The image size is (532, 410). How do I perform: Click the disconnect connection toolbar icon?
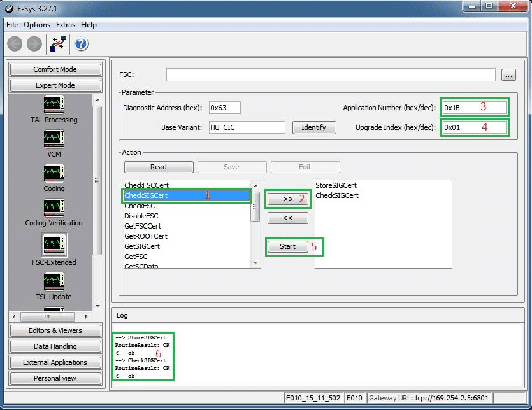pyautogui.click(x=57, y=44)
